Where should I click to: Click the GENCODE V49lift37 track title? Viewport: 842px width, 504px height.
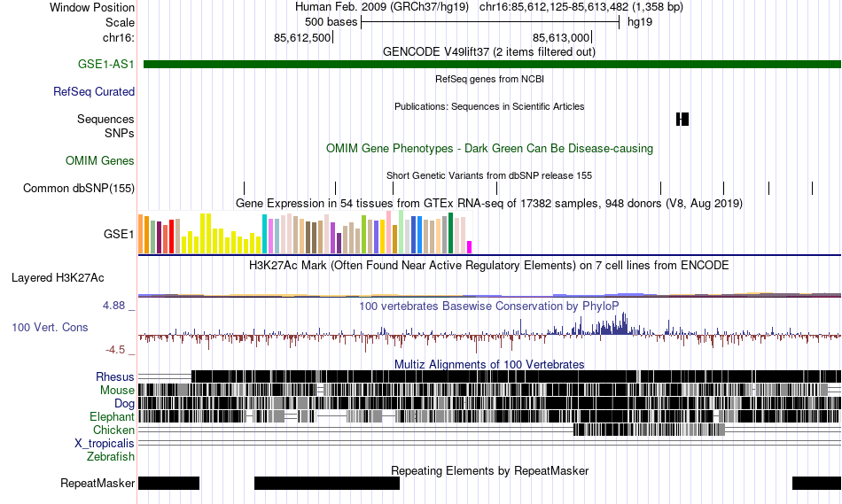(x=489, y=52)
